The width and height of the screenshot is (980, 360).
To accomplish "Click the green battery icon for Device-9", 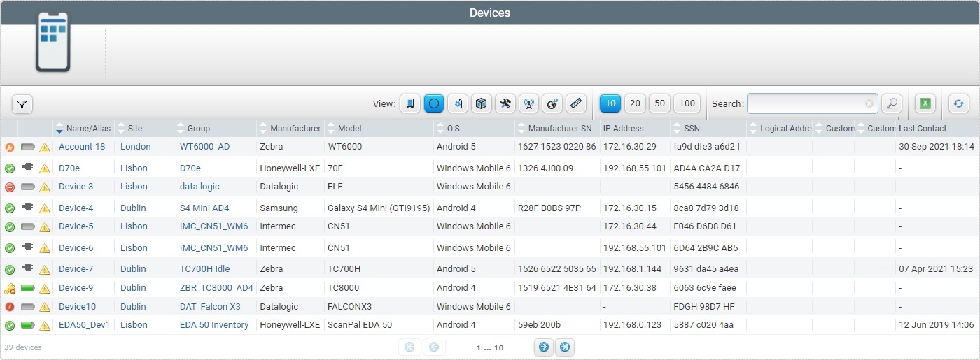I will click(28, 288).
